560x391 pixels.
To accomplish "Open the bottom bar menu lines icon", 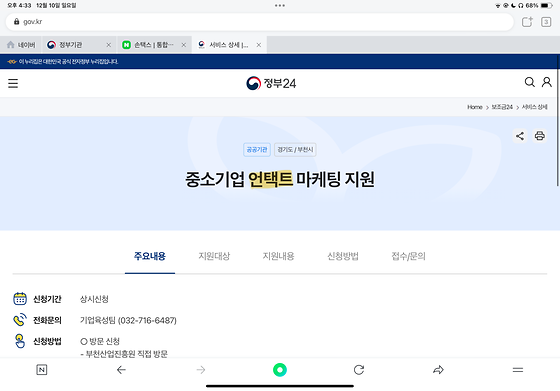I will (x=518, y=370).
